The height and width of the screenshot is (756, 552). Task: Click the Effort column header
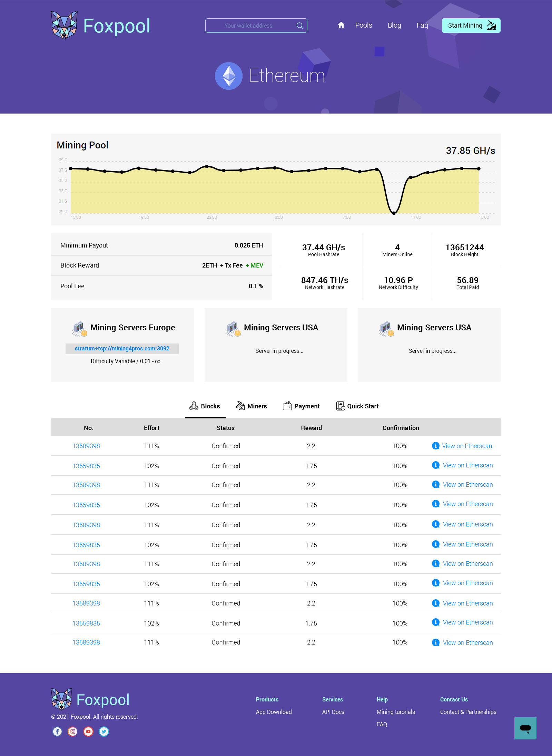pos(151,428)
